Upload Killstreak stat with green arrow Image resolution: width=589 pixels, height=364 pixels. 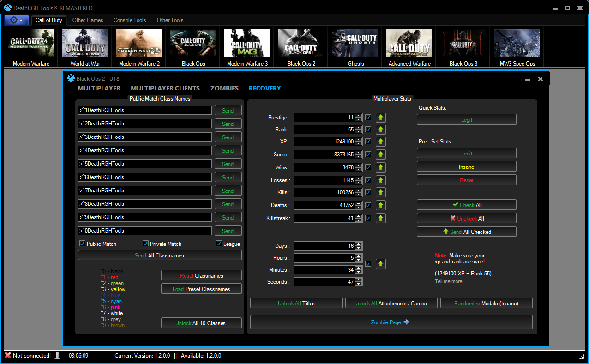[381, 218]
